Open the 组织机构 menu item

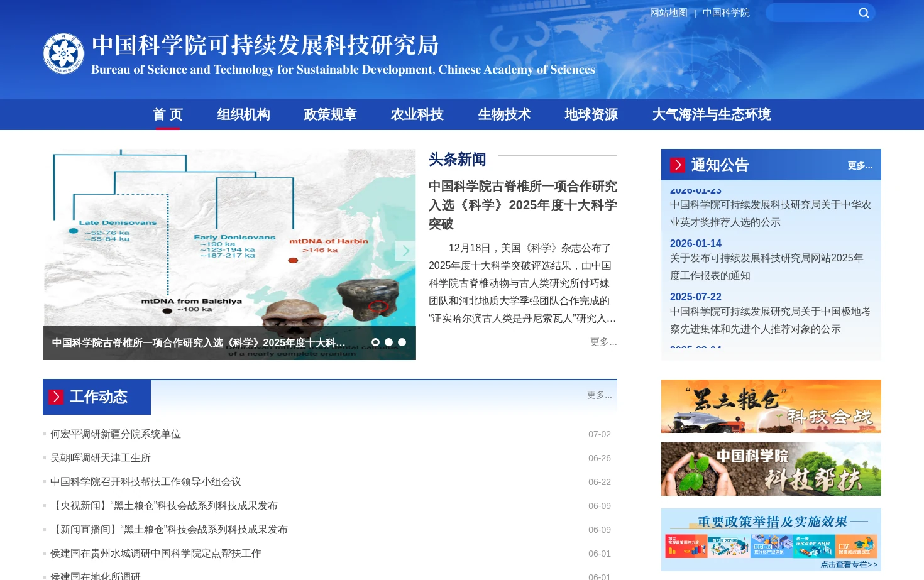(244, 114)
